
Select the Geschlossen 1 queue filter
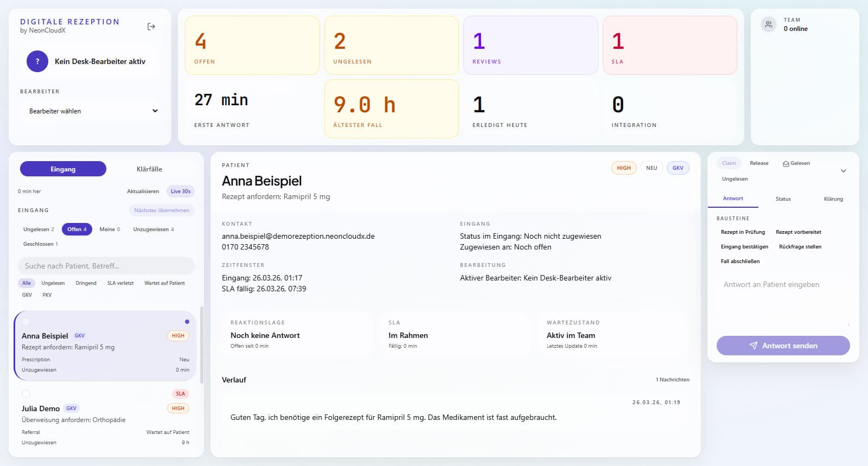click(x=40, y=244)
